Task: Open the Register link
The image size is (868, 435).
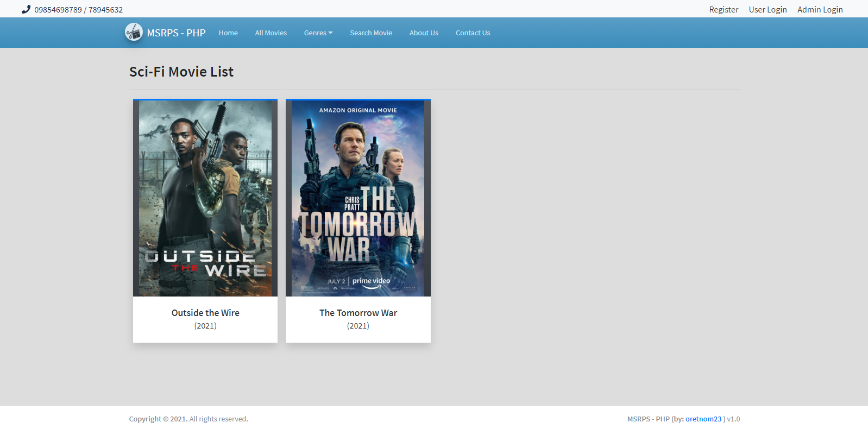Action: (x=724, y=9)
